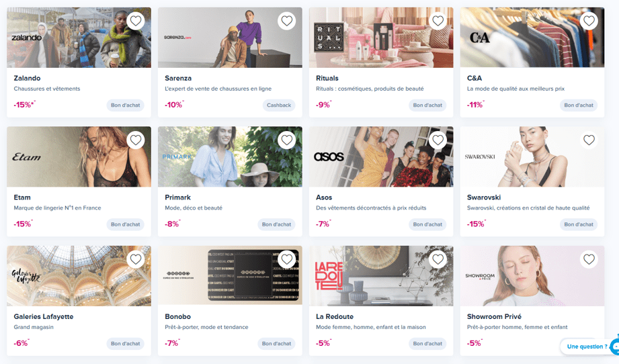Image resolution: width=619 pixels, height=364 pixels.
Task: Open the Swarovski banner image
Action: pyautogui.click(x=532, y=156)
